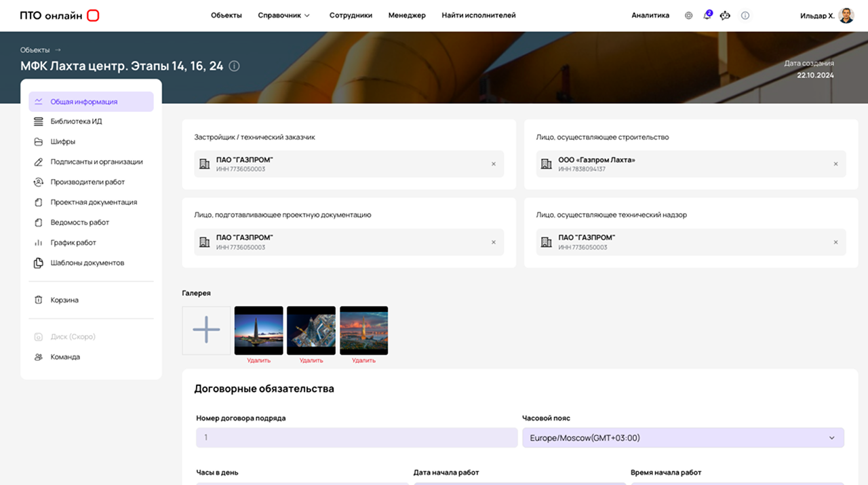This screenshot has width=868, height=485.
Task: Click the Номер договора подряда input field
Action: tap(357, 438)
